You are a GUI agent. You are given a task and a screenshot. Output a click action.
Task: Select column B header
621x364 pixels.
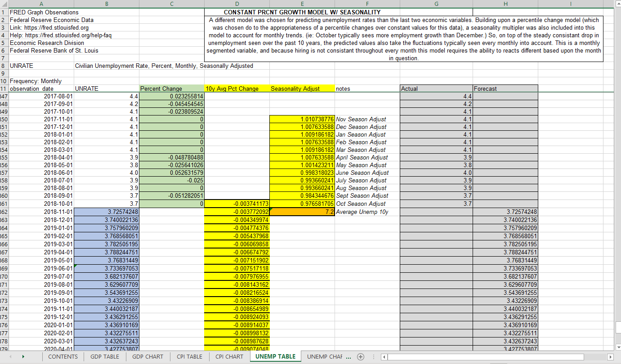[107, 4]
